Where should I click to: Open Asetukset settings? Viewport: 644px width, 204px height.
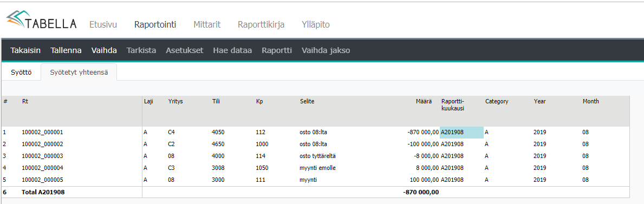[x=184, y=50]
